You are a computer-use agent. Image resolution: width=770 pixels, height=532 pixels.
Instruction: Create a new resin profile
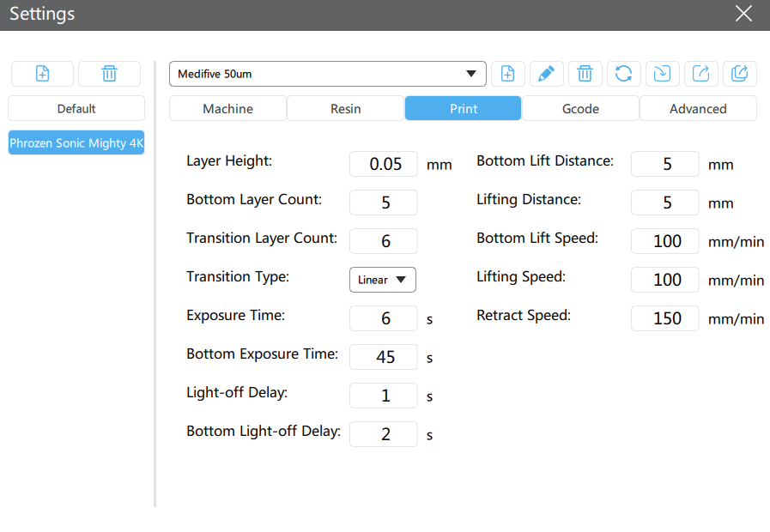[508, 74]
